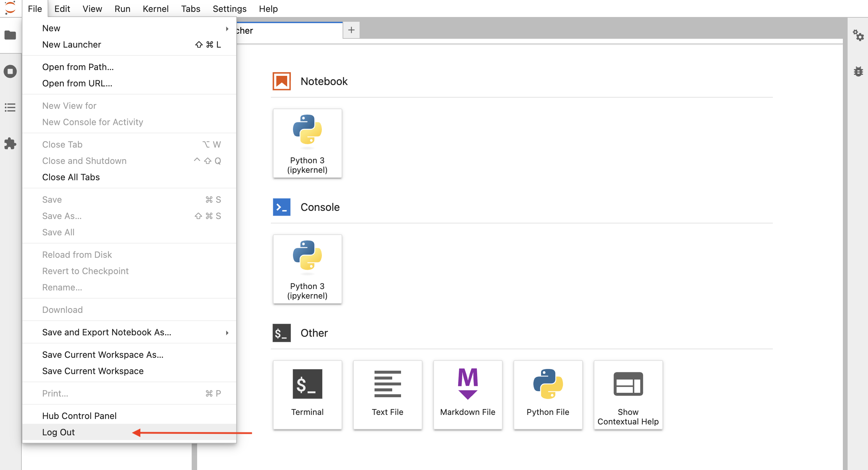Screen dimensions: 868x470
Task: Open the file browser folder icon
Action: pos(10,35)
